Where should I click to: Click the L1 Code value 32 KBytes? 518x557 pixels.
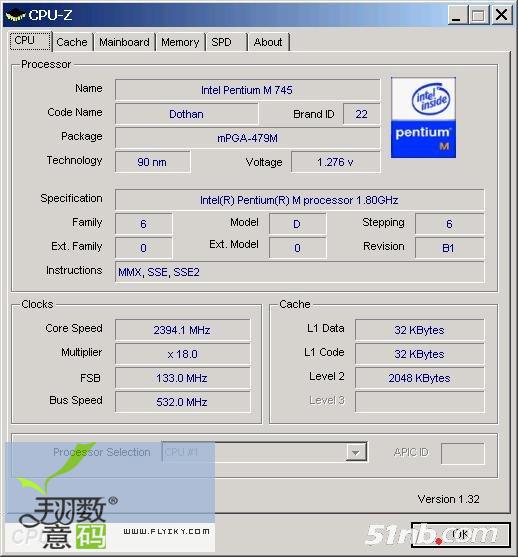click(420, 354)
